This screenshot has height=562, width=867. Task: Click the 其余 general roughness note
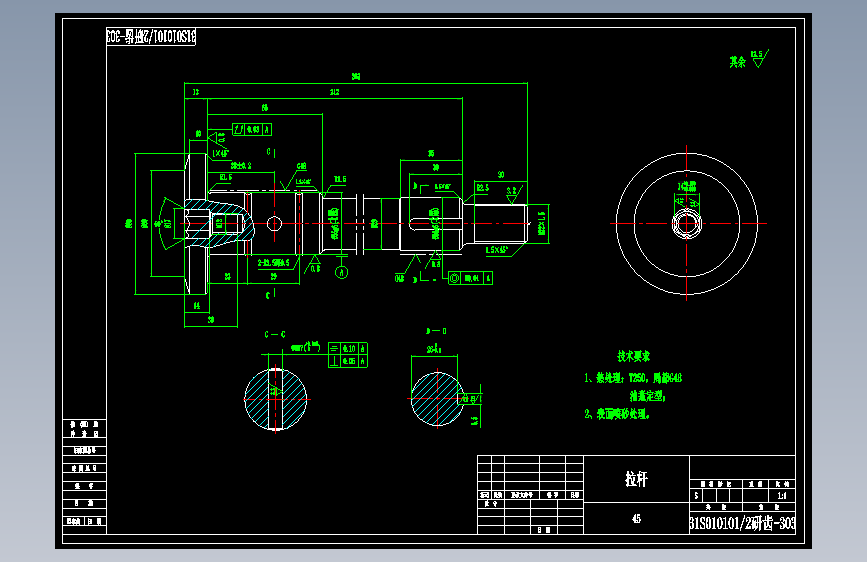click(738, 62)
